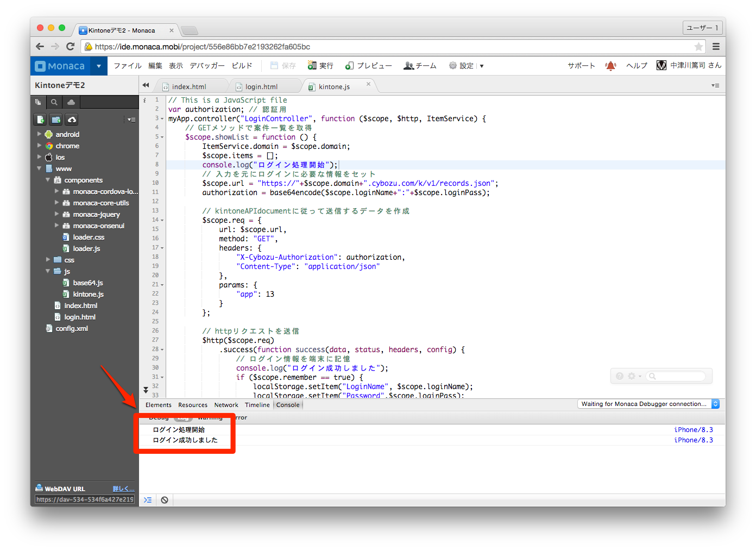Click the new folder icon in project panel

coord(56,120)
